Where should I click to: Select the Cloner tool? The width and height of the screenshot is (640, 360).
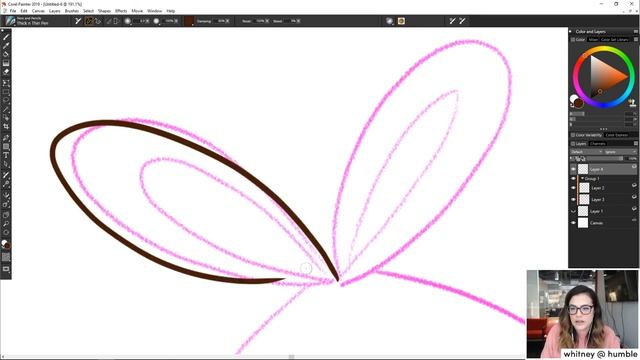[x=6, y=176]
